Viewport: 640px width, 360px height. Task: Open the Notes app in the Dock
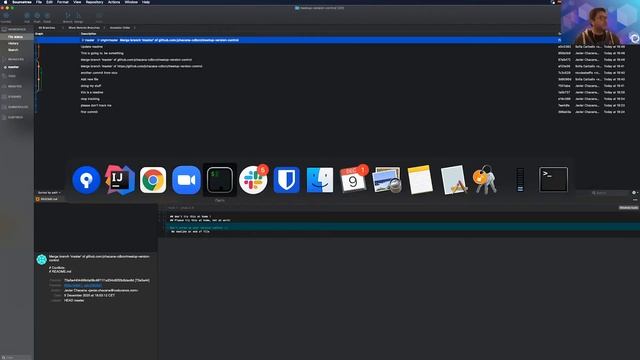pos(420,180)
